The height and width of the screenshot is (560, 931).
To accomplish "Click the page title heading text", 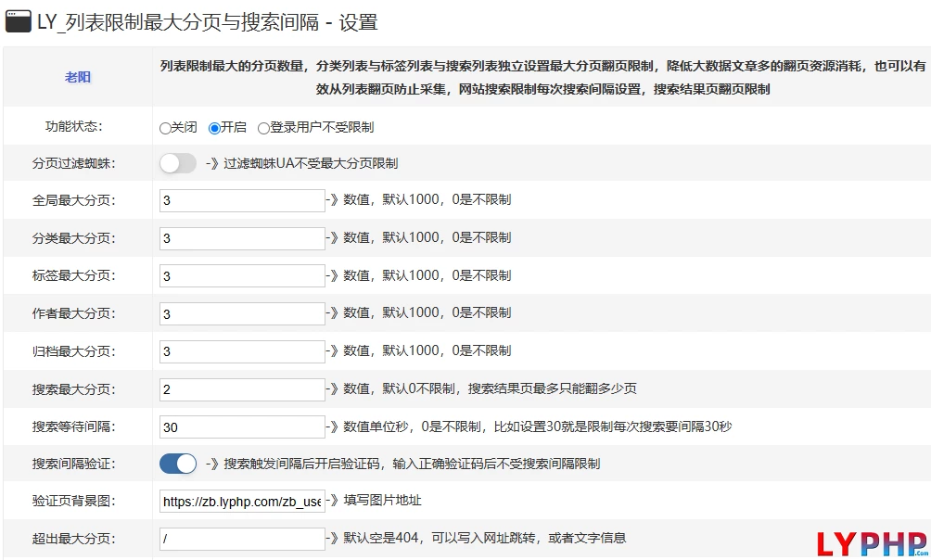I will click(x=207, y=22).
